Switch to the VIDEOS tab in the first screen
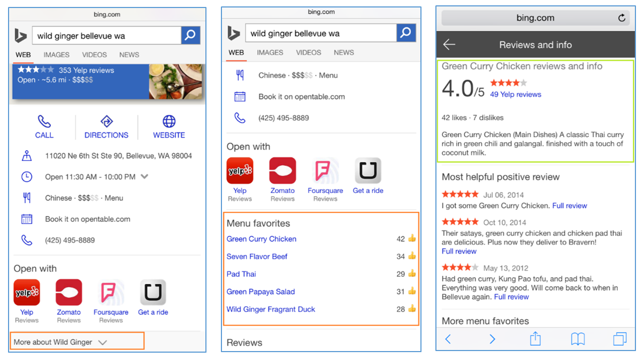Screen dimensions: 644x358 pos(94,55)
